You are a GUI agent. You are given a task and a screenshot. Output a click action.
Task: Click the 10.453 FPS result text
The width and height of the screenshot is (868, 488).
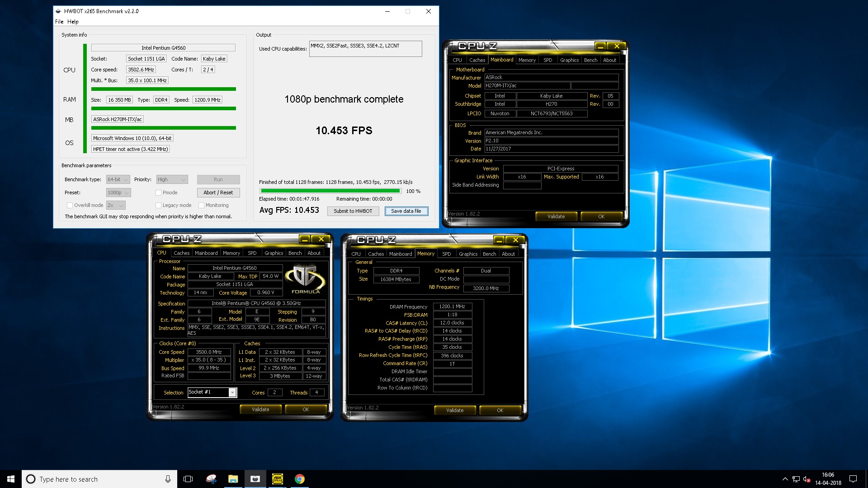click(x=344, y=131)
